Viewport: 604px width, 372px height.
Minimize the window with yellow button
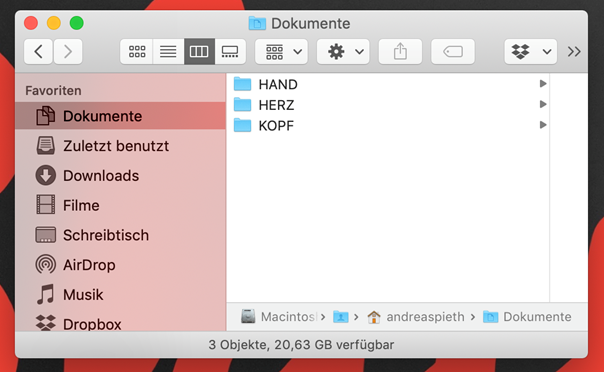click(x=54, y=23)
